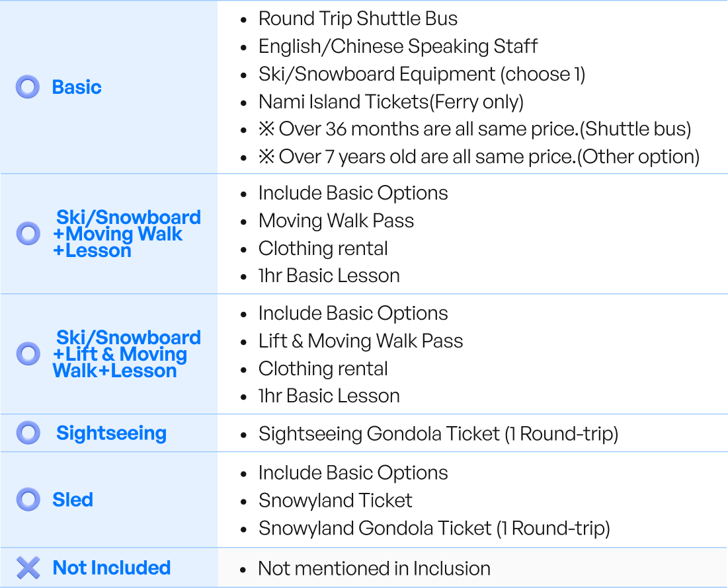Click the circle icon beside Ski/Snowboard +Lift & Moving Walk+Lesson

(28, 353)
